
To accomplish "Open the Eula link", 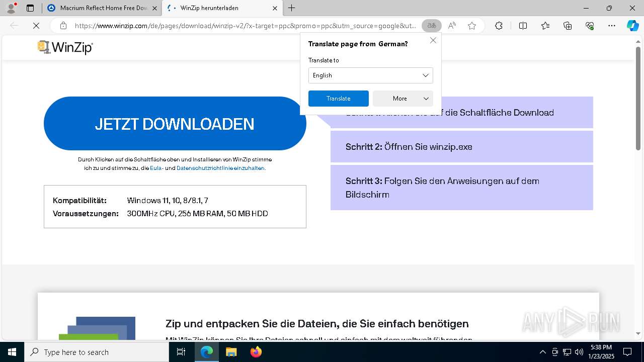I will coord(156,168).
